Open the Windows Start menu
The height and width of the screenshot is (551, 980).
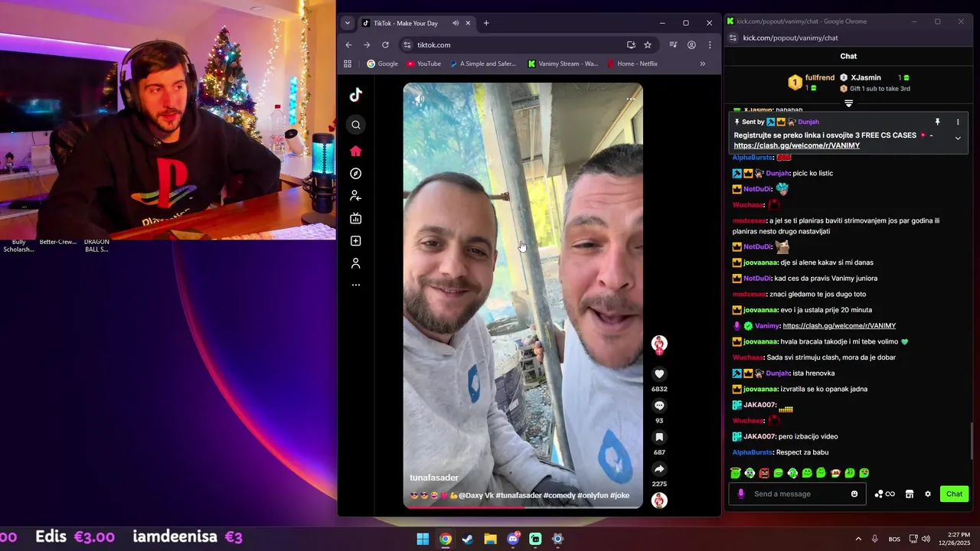(x=423, y=539)
